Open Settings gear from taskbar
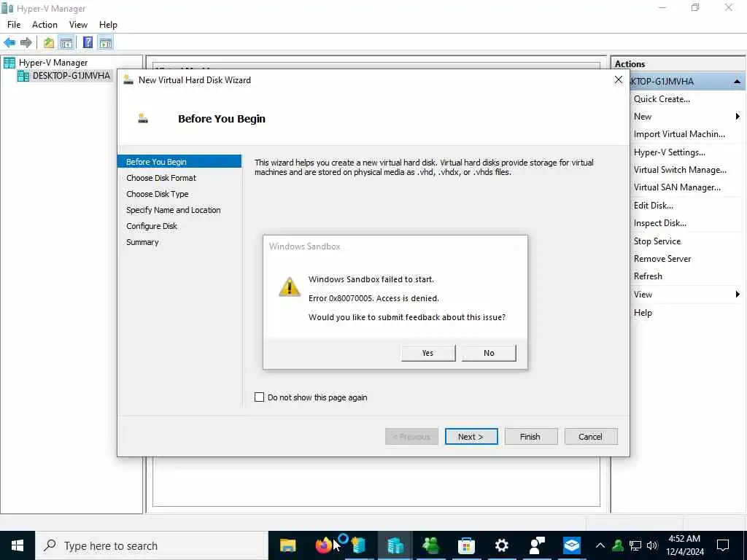747x560 pixels. coord(501,545)
